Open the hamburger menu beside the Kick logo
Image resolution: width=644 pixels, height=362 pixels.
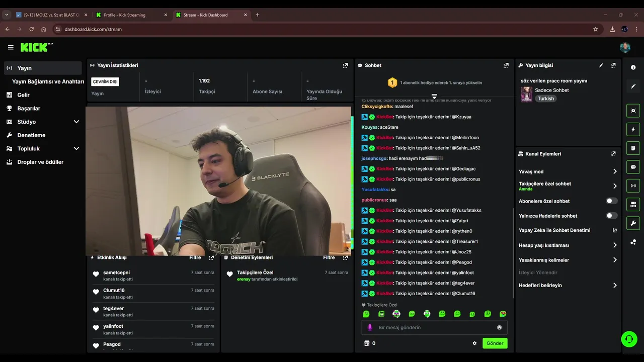(11, 47)
